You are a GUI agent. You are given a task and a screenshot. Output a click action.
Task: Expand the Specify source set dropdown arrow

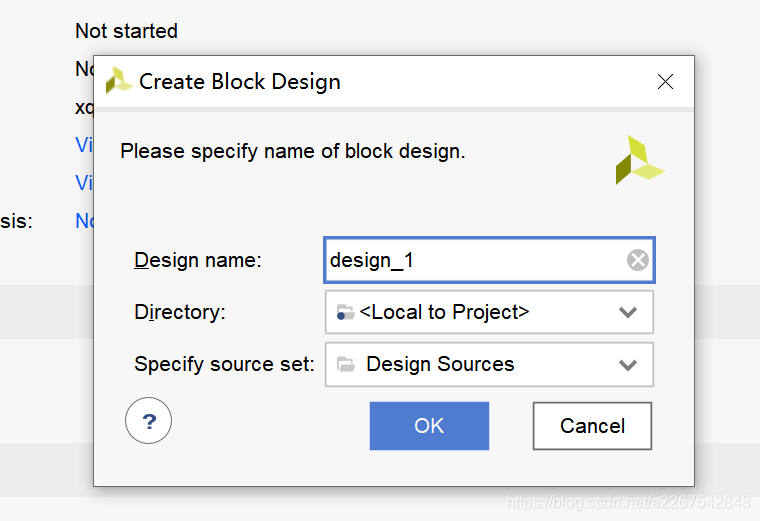[x=628, y=364]
